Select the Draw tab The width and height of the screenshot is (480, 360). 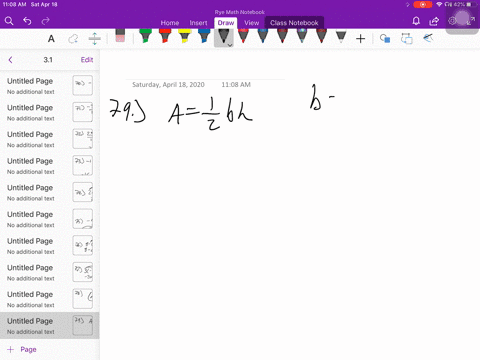[226, 23]
